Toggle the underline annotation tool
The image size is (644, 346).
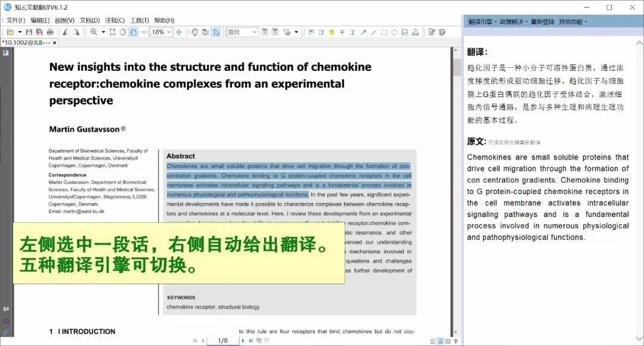(352, 32)
